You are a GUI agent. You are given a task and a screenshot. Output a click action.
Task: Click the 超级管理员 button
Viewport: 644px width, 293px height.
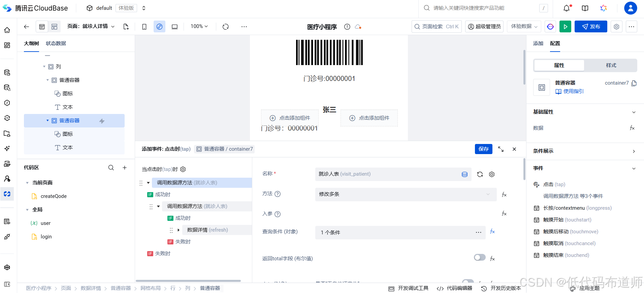(484, 26)
